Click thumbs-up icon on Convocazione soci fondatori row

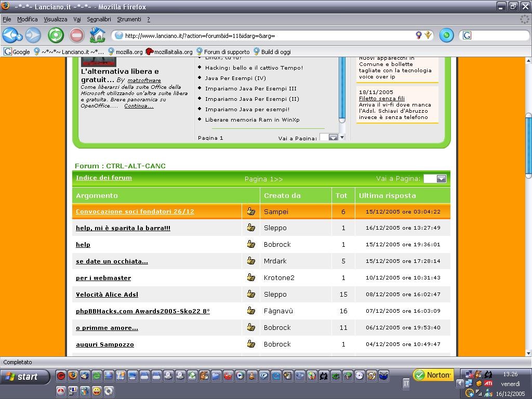pos(251,211)
